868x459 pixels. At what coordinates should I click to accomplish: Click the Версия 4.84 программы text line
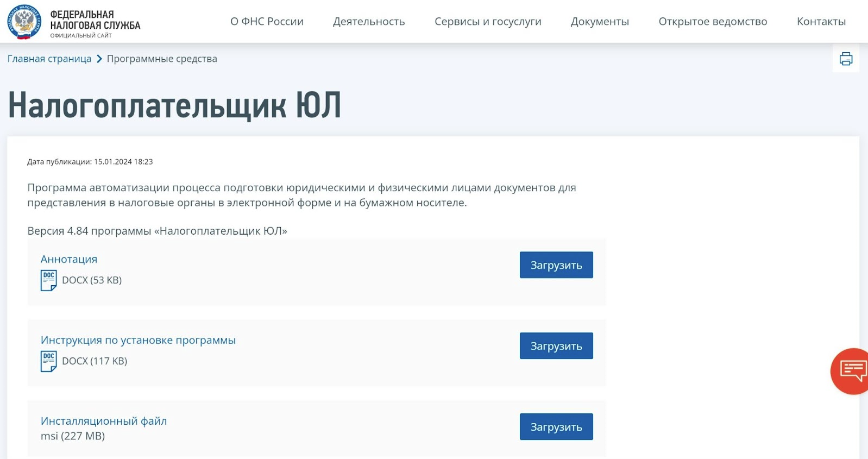point(157,231)
